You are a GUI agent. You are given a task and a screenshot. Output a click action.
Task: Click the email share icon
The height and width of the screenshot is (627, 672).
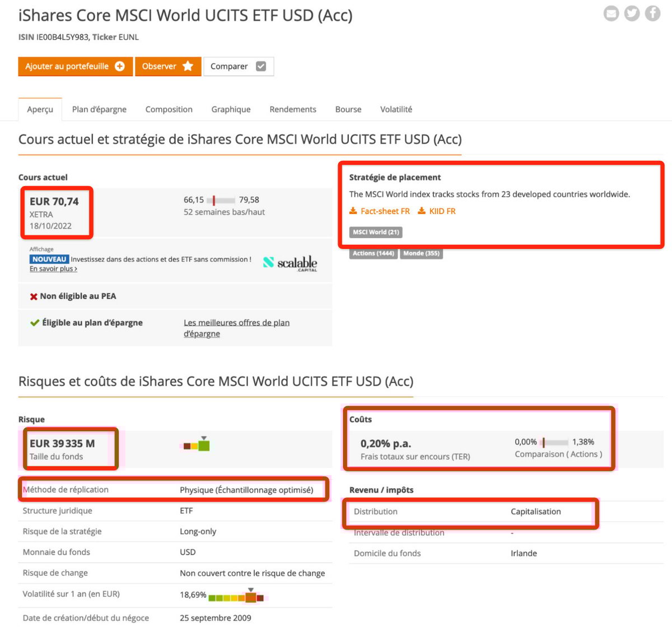click(611, 13)
